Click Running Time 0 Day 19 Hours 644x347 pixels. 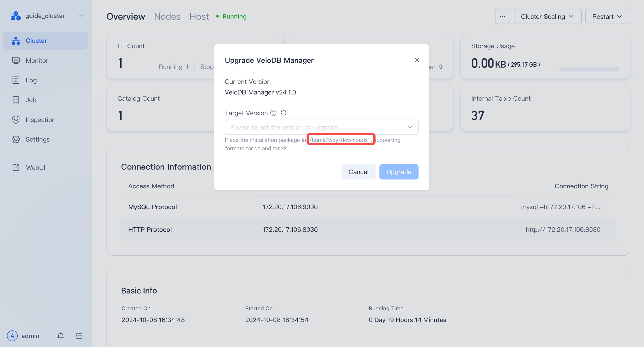(407, 320)
